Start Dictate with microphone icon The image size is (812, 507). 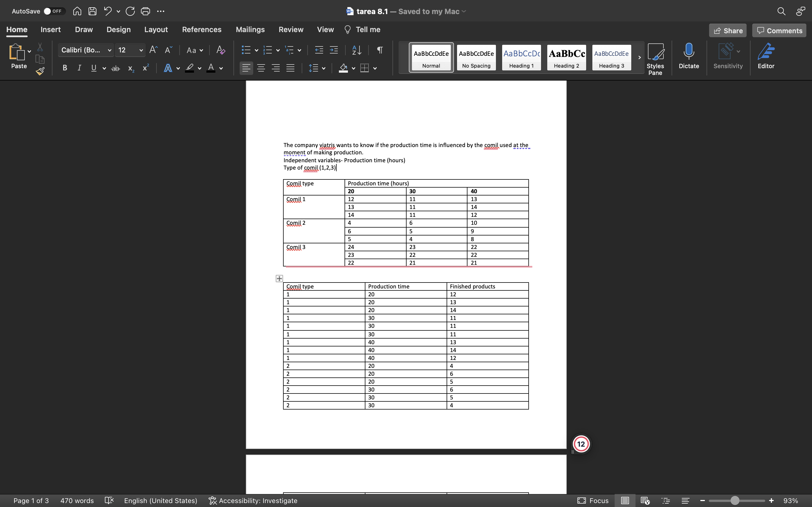click(x=689, y=56)
